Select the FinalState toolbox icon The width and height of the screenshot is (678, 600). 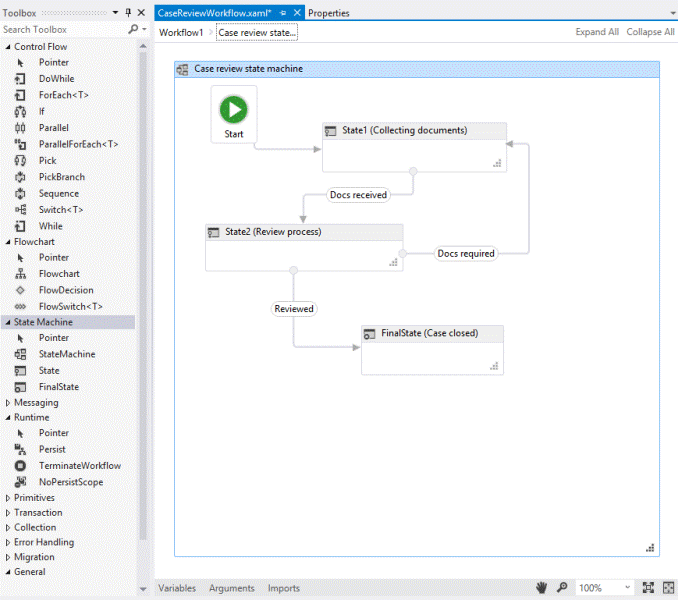20,387
